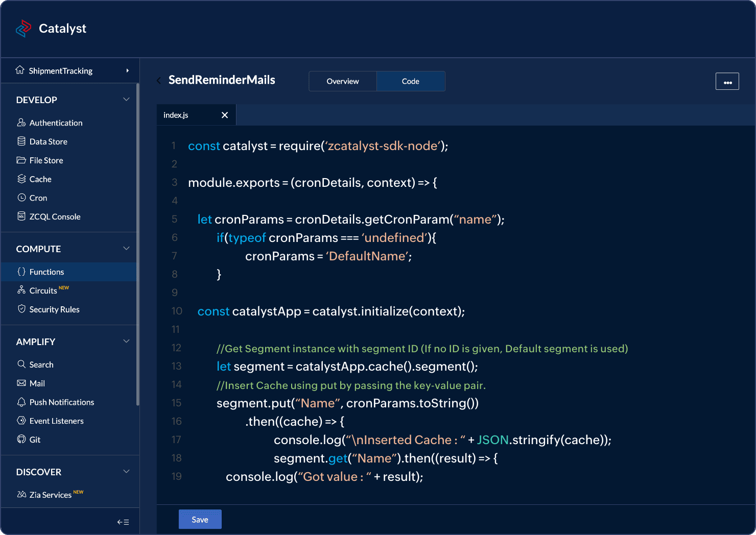
Task: Click line number 19 in gutter
Action: click(x=177, y=476)
